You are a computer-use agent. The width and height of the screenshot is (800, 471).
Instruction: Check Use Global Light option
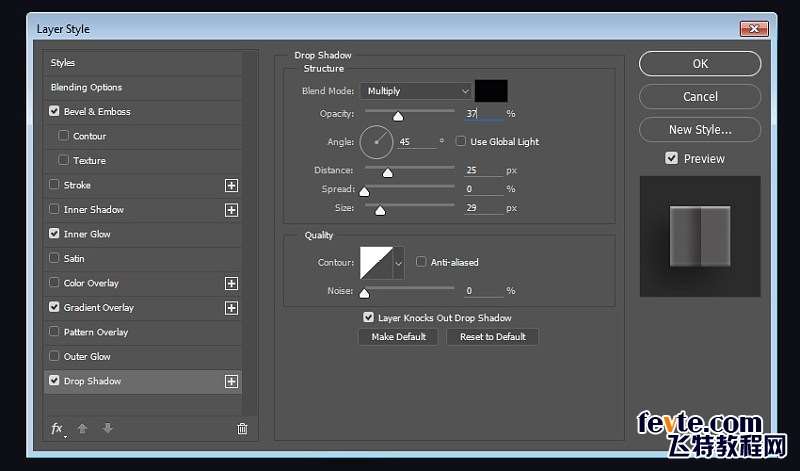tap(461, 141)
